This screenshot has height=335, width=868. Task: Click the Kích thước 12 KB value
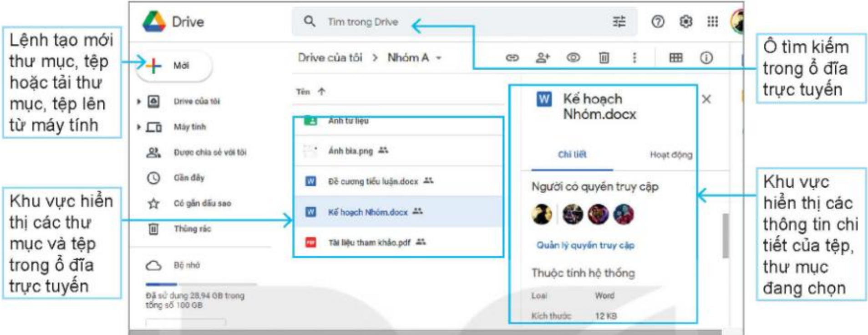tap(605, 316)
